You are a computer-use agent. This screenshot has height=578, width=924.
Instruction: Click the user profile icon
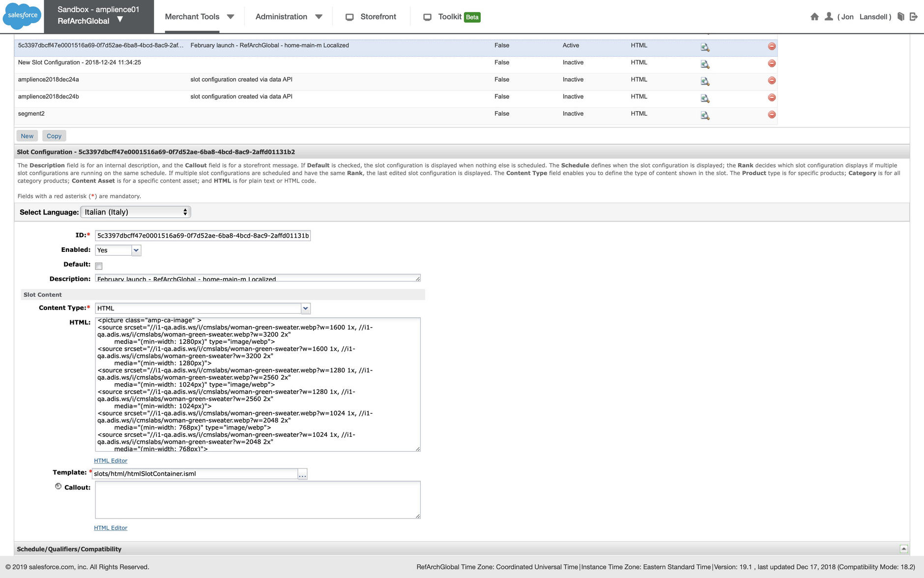pos(829,17)
